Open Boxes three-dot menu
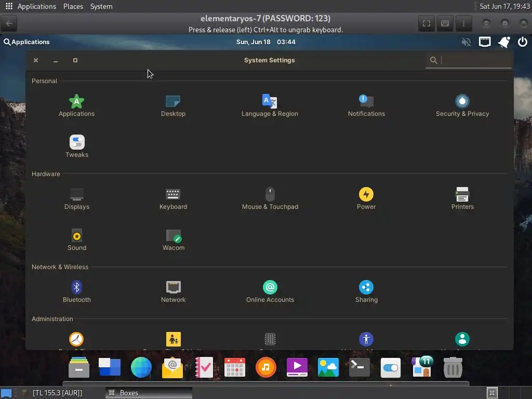 click(463, 23)
